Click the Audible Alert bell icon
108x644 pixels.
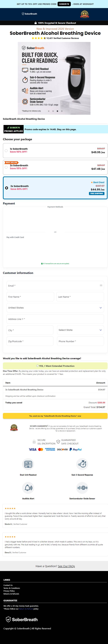(28, 488)
